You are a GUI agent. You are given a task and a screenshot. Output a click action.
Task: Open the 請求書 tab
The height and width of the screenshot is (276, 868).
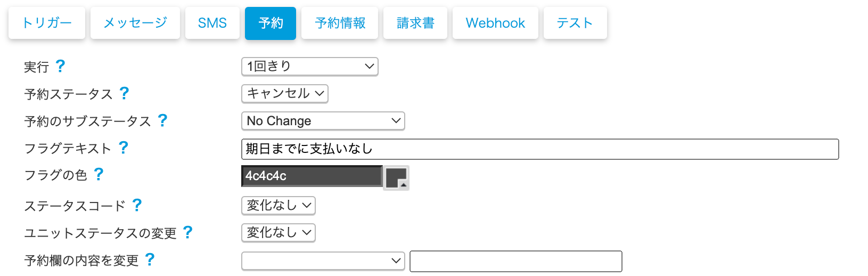415,23
